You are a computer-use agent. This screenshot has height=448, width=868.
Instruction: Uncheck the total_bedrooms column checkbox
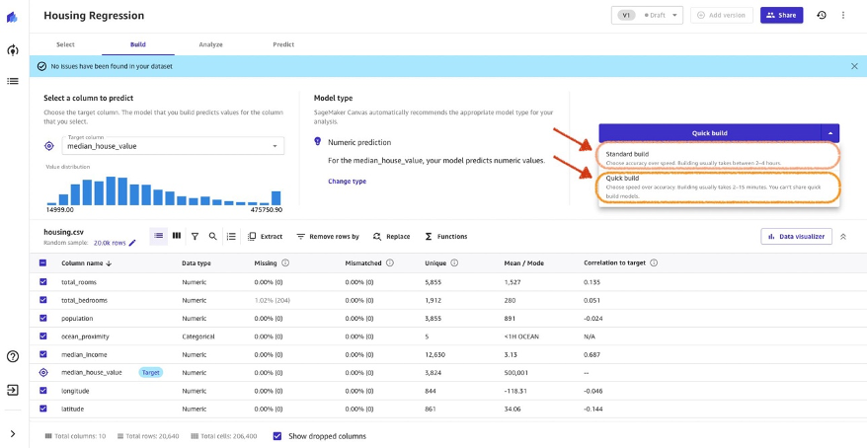tap(43, 300)
